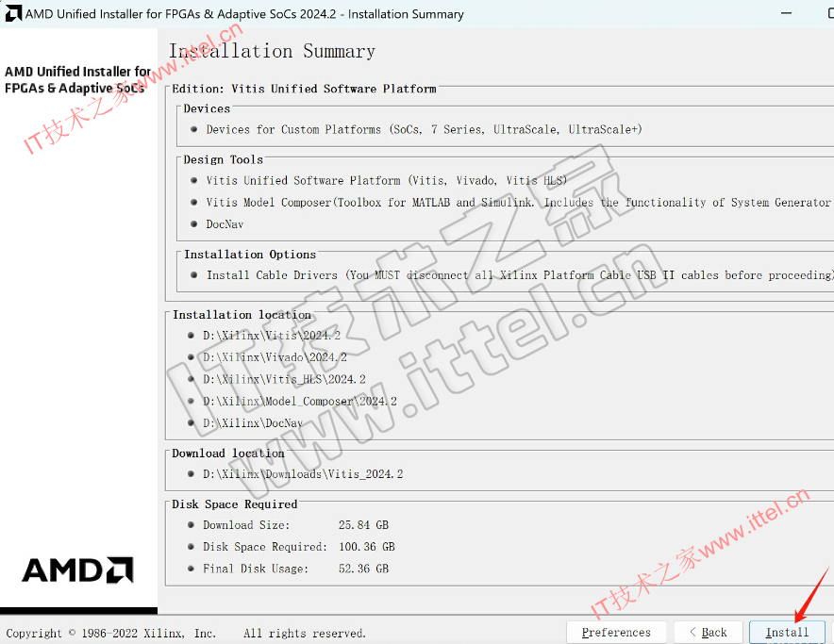834x644 pixels.
Task: Click the large AMD logo in the sidebar
Action: (77, 570)
